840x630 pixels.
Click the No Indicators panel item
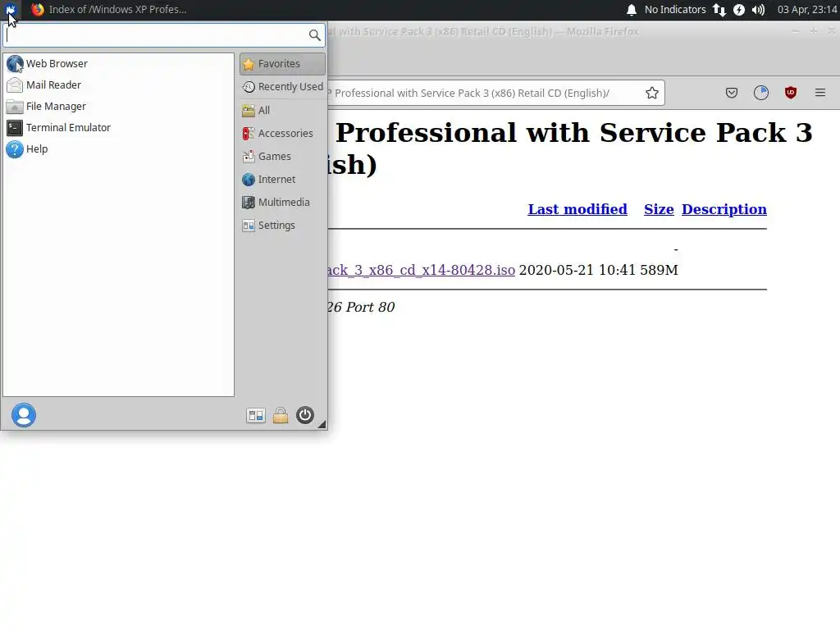675,10
